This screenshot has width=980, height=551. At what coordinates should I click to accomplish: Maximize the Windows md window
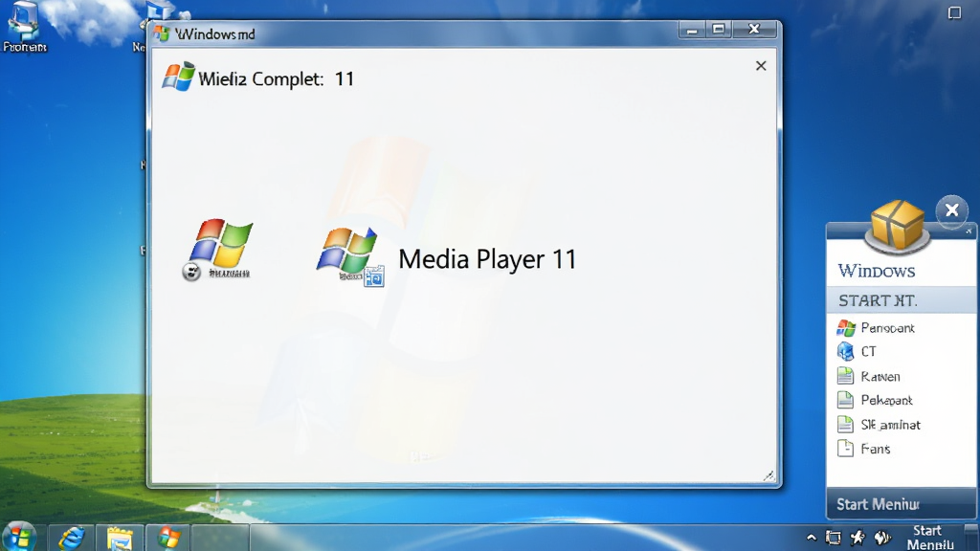pyautogui.click(x=719, y=30)
